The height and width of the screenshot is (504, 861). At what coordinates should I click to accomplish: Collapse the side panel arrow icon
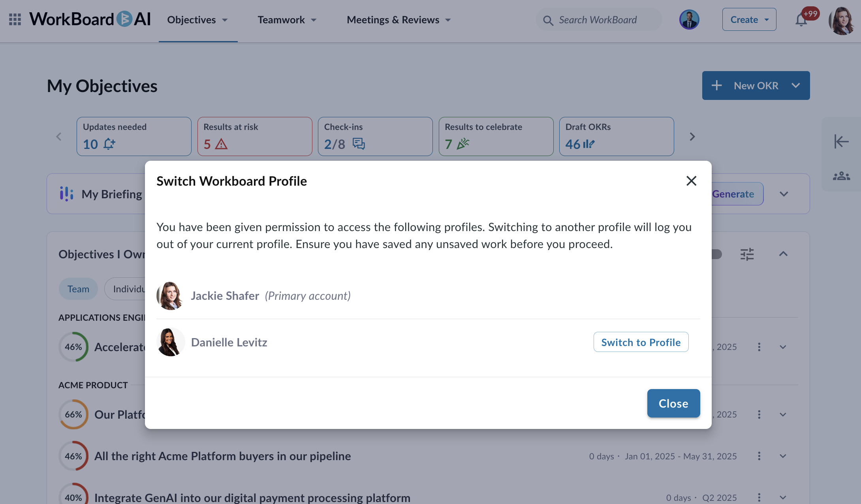pyautogui.click(x=841, y=141)
